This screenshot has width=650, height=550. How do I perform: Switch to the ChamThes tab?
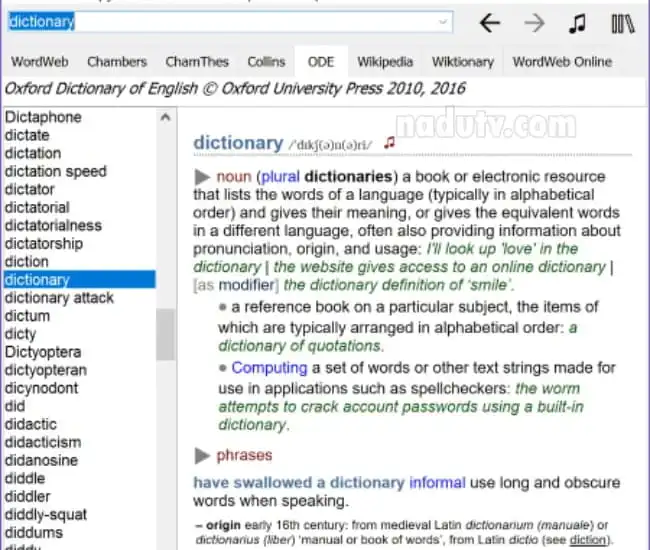coord(197,62)
